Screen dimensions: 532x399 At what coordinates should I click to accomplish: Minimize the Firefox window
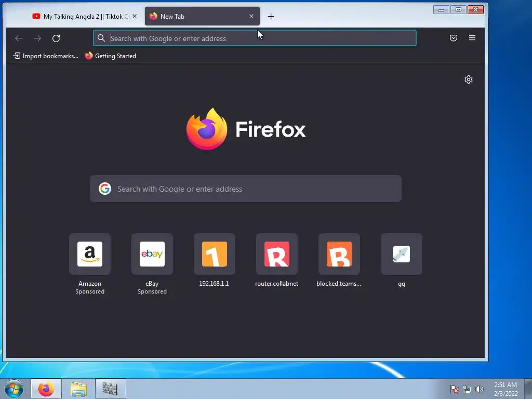[441, 10]
